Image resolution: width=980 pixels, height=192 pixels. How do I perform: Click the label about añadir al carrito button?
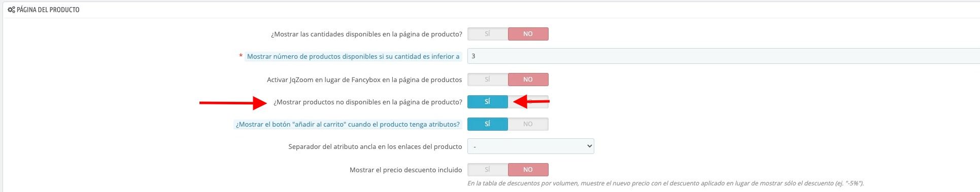348,124
